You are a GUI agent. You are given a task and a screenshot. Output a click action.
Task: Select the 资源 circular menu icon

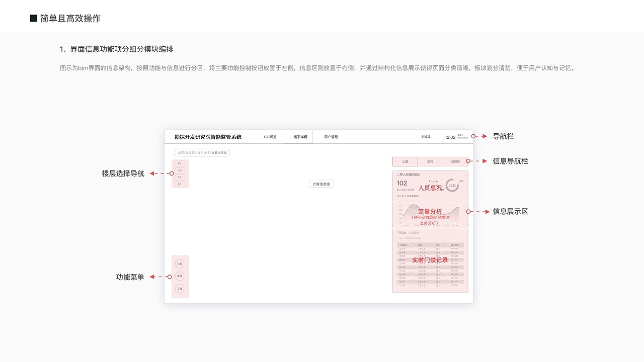(x=180, y=276)
